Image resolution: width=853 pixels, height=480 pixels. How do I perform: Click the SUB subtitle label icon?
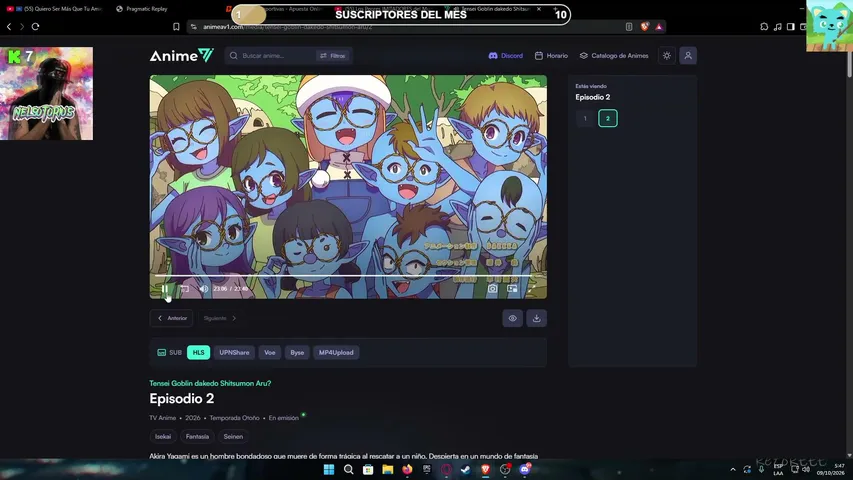[x=162, y=353]
